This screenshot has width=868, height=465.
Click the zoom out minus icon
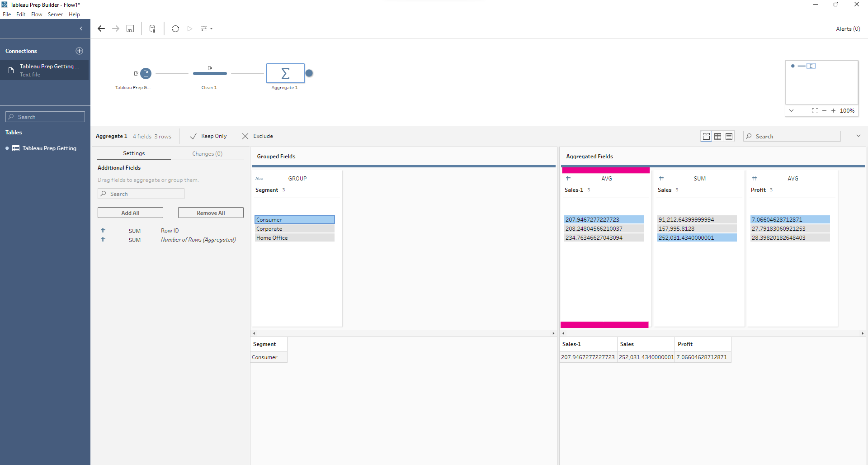click(x=824, y=110)
